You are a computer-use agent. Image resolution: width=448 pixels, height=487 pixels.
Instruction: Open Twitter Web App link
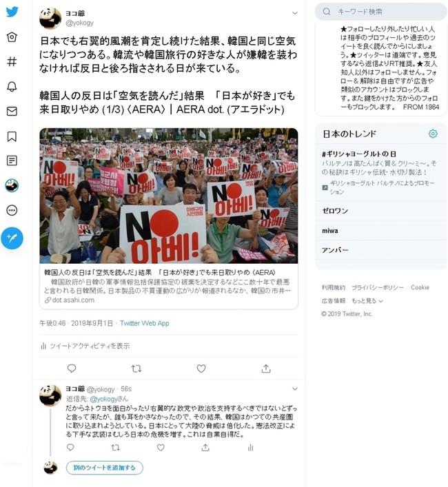click(145, 323)
